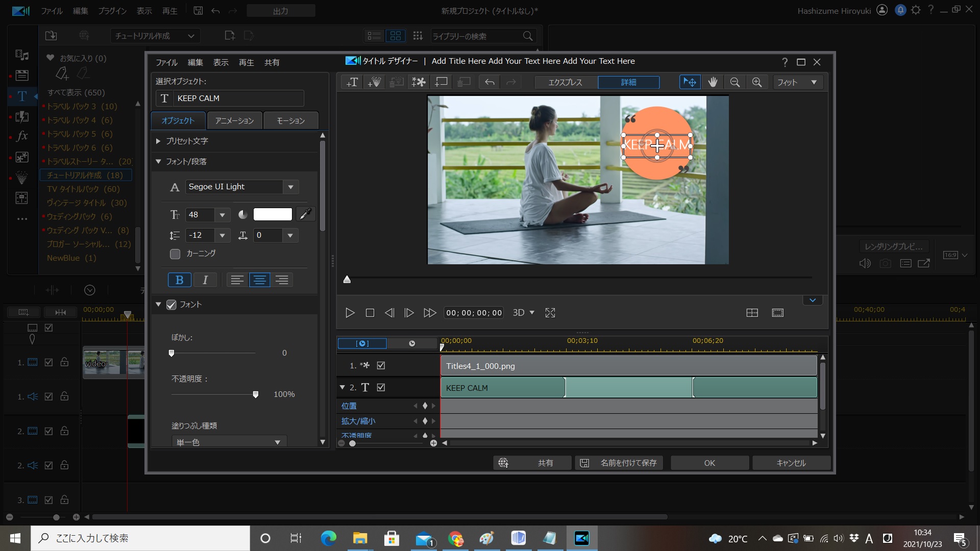Screen dimensions: 980x551
Task: Click the white font color swatch
Action: pos(273,214)
